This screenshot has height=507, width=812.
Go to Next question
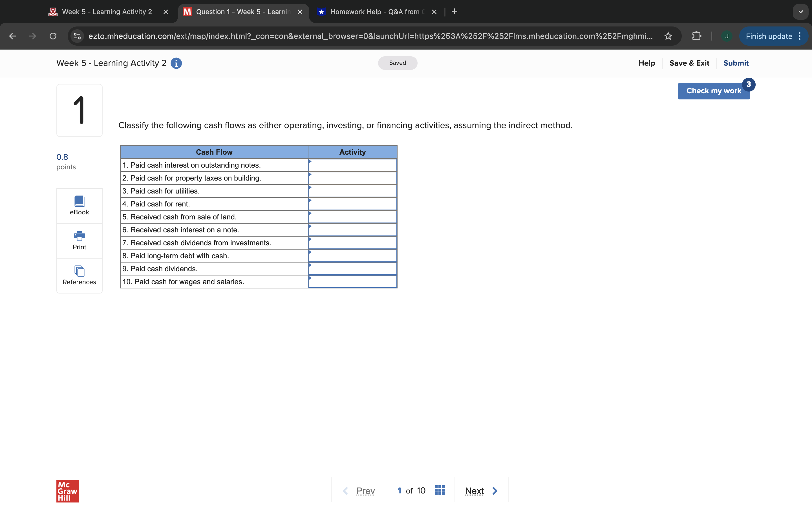[x=480, y=491]
